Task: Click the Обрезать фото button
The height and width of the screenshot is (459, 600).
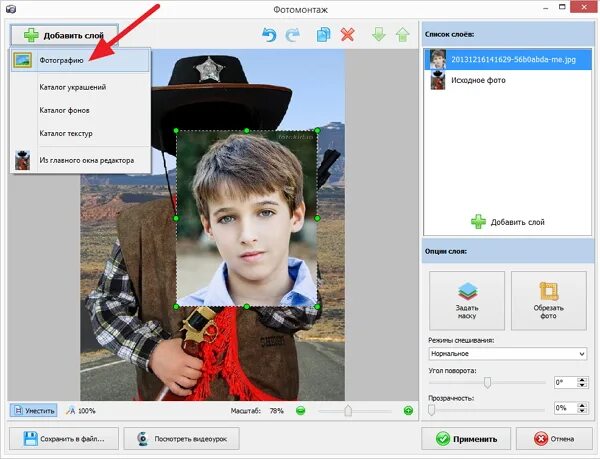Action: [x=548, y=301]
